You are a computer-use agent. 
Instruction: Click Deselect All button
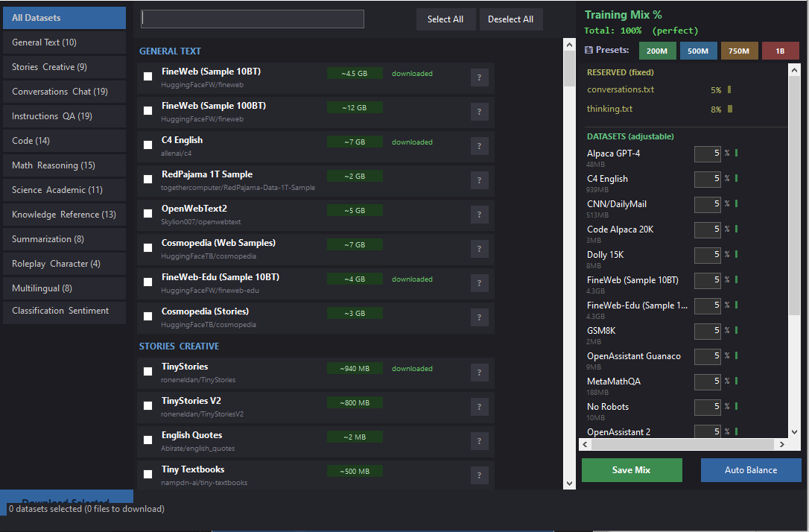click(511, 19)
